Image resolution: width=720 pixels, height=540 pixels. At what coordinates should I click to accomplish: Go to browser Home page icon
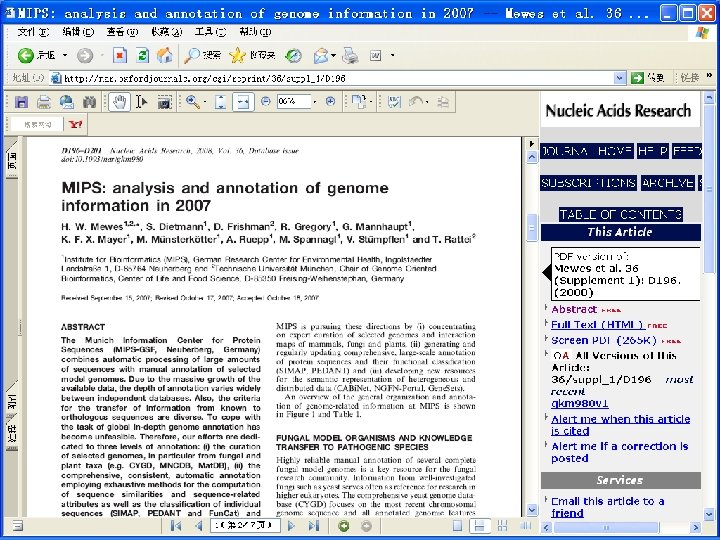click(x=164, y=56)
